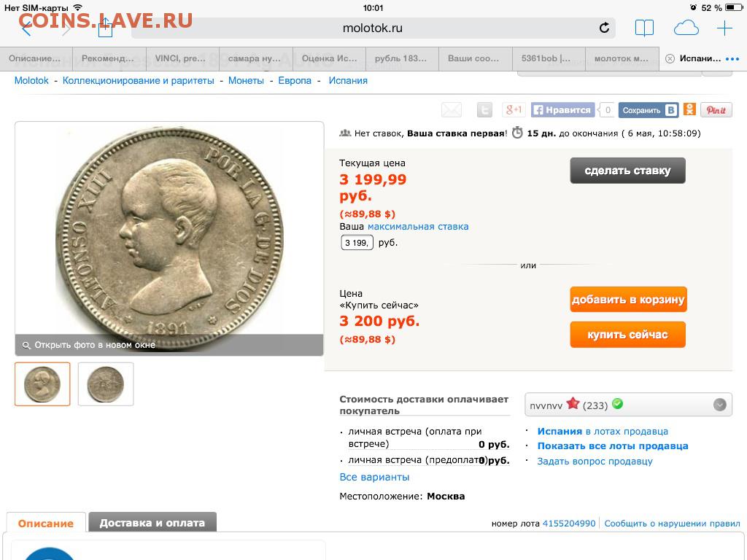This screenshot has height=560, width=747.
Task: Share the lot via Twitter icon
Action: pyautogui.click(x=484, y=111)
